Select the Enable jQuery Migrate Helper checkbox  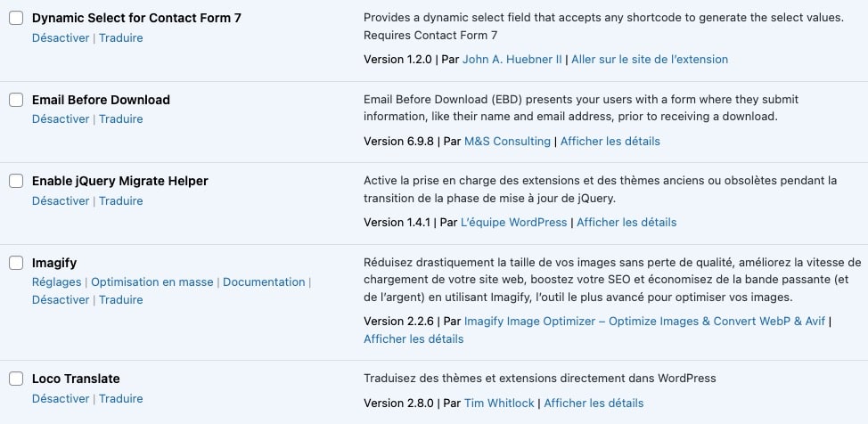pyautogui.click(x=16, y=181)
